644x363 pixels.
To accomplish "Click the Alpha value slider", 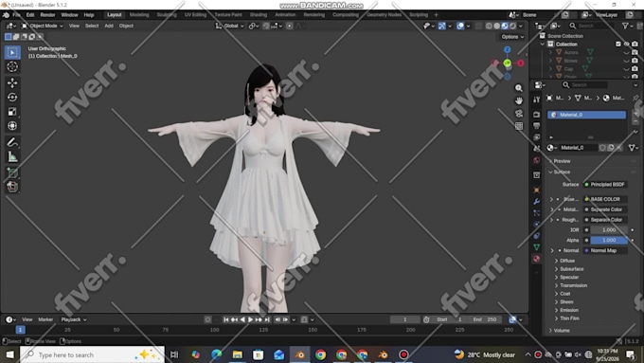I will point(609,240).
